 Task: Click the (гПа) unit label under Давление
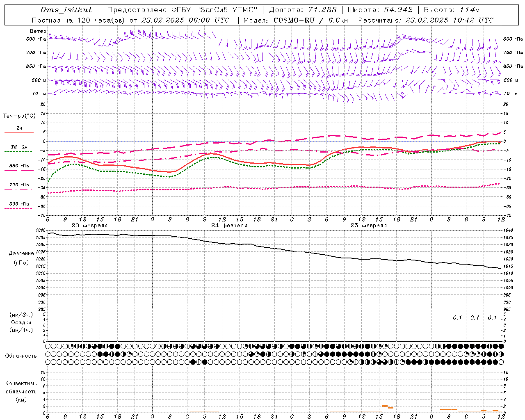(x=21, y=262)
